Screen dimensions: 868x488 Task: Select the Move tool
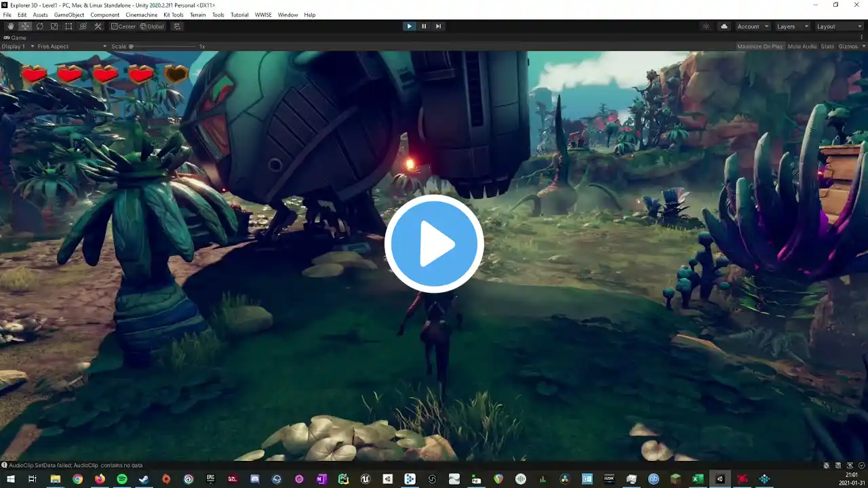click(25, 26)
